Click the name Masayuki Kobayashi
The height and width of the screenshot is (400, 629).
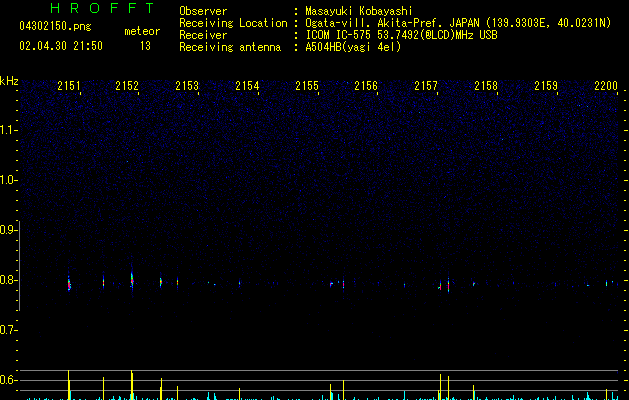(x=359, y=11)
